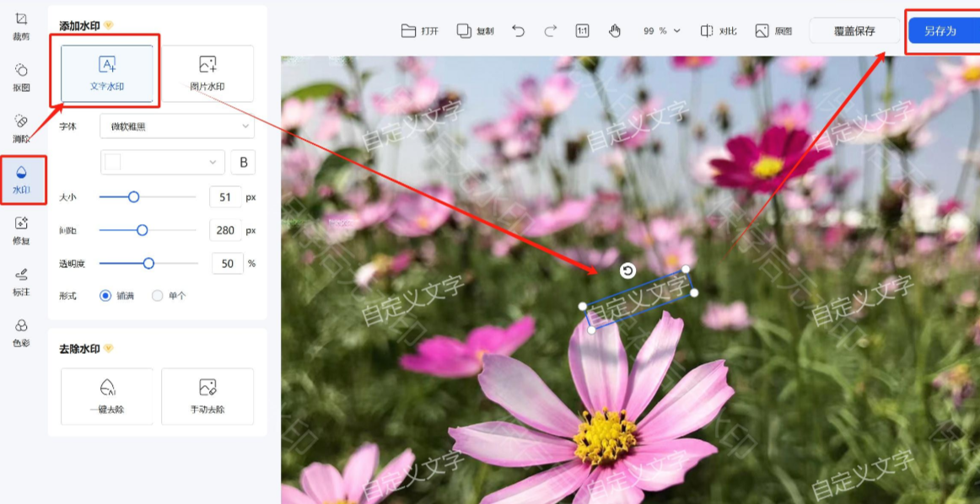This screenshot has width=980, height=504.
Task: Click the opacity value field 50
Action: pos(228,264)
